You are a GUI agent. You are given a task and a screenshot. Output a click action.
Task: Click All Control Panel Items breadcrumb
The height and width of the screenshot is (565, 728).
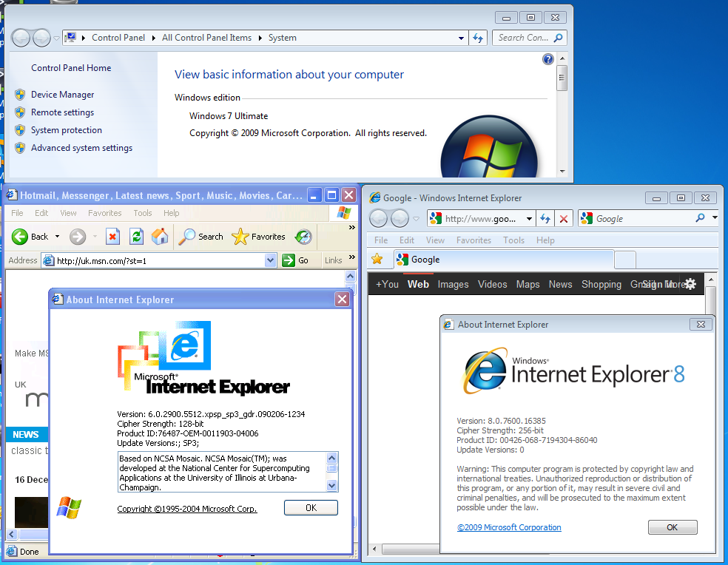(206, 38)
